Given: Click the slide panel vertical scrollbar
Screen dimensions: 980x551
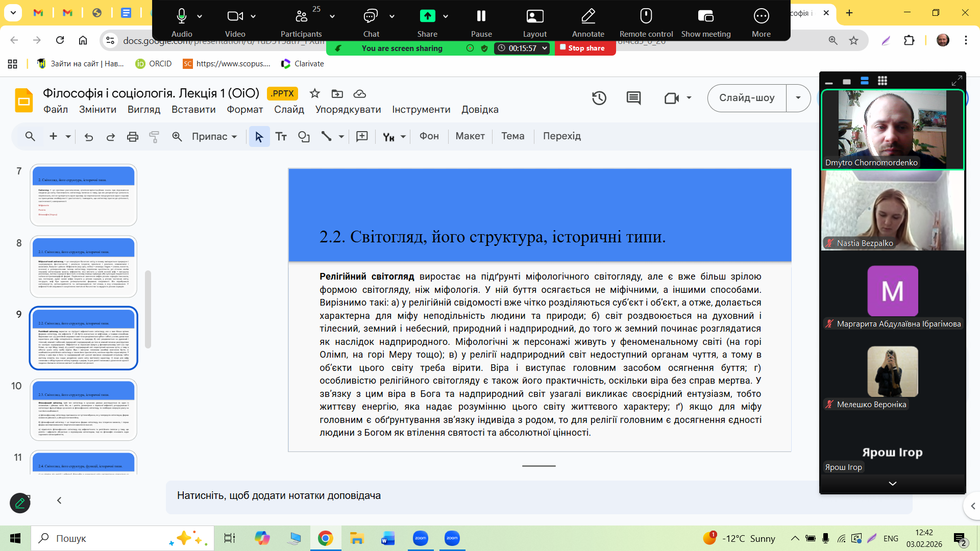Looking at the screenshot, I should pos(148,310).
